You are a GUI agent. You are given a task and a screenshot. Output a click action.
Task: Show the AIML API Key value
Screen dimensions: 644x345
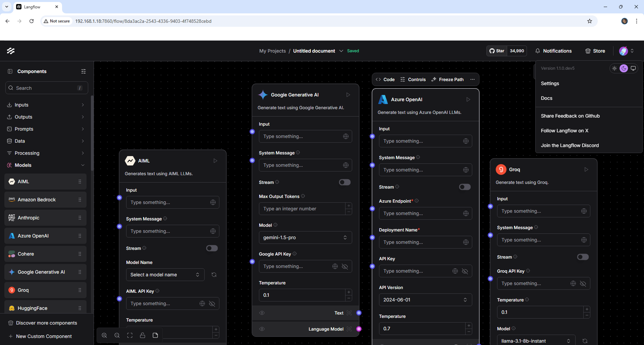click(212, 303)
